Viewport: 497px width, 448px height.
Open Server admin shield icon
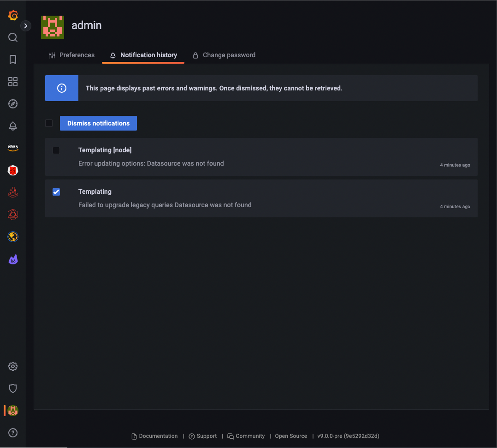(13, 388)
